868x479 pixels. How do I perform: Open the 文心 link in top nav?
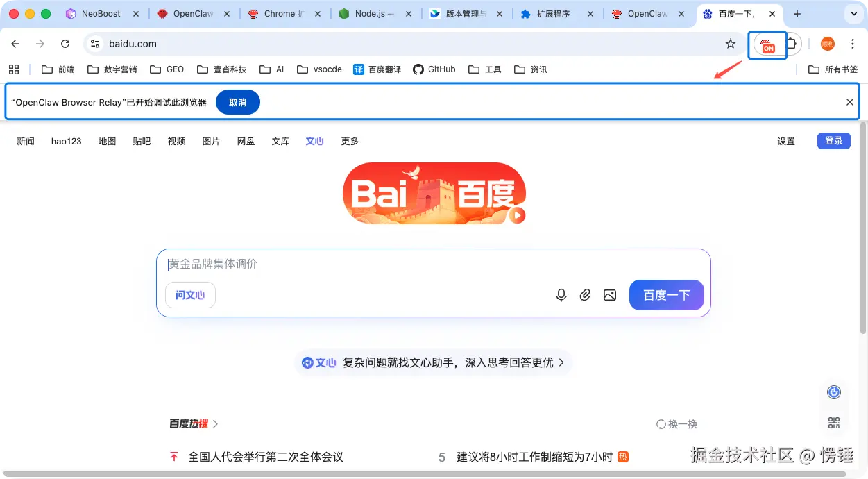pyautogui.click(x=315, y=141)
